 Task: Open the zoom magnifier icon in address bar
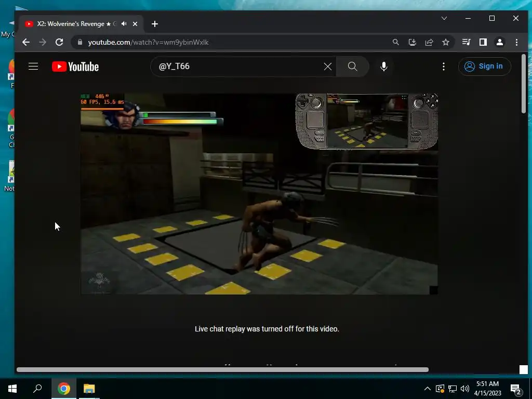(395, 42)
